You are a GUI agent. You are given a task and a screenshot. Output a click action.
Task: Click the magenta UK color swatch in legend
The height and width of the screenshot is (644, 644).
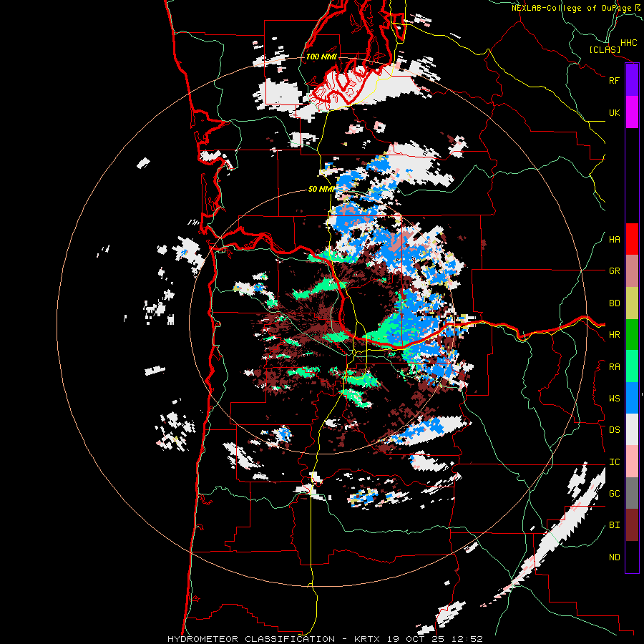coord(632,112)
